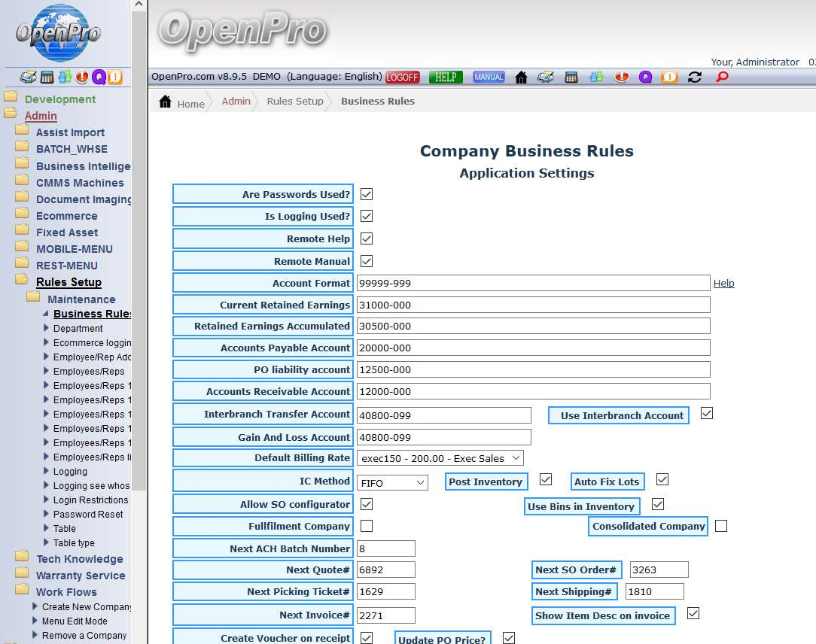Click the red exclamation alert icon in sidebar
Image resolution: width=816 pixels, height=644 pixels.
tap(81, 77)
